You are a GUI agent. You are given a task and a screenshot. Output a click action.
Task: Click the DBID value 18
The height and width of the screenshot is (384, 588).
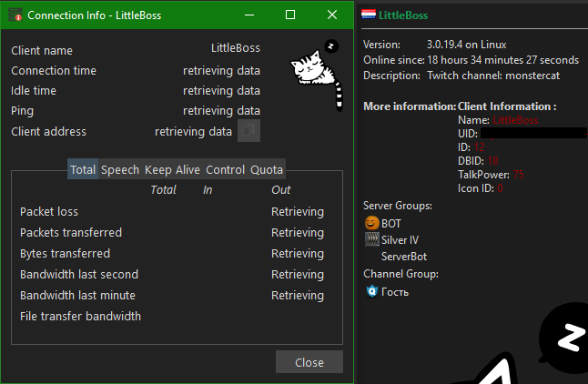(492, 160)
